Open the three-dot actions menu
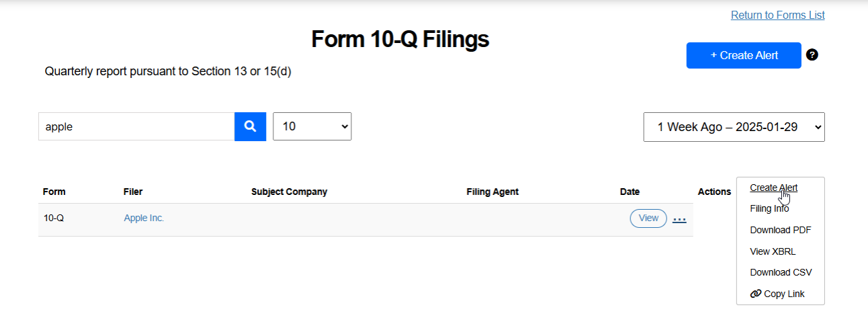 click(679, 219)
